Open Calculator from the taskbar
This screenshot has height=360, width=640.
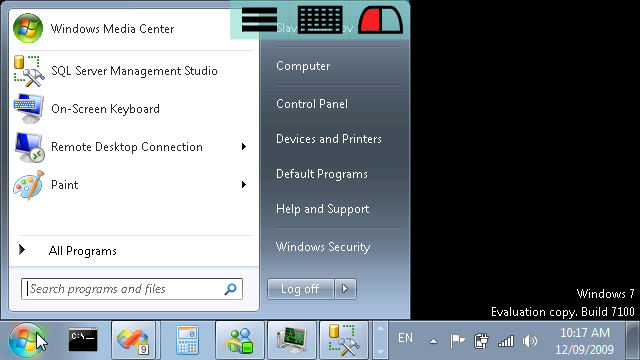pos(187,340)
